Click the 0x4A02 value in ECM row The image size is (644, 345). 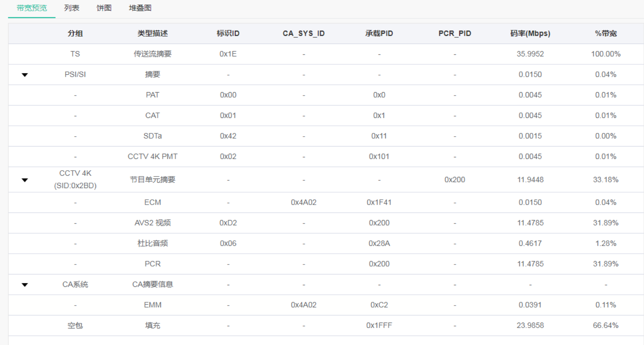coord(304,203)
